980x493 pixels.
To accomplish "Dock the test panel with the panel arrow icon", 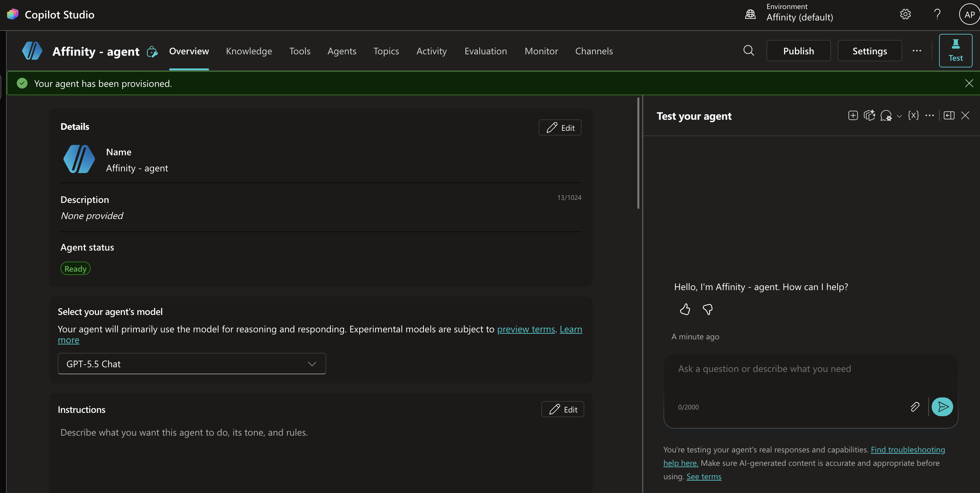I will pyautogui.click(x=949, y=116).
